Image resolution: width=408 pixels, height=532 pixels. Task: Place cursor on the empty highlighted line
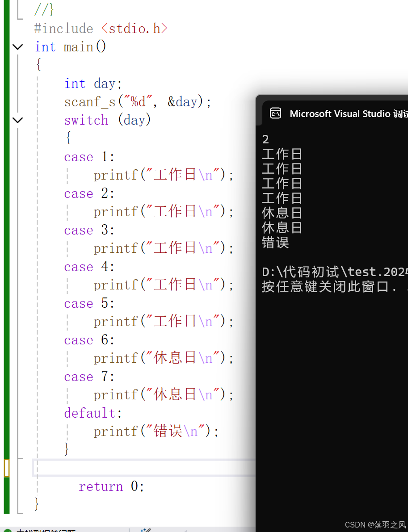click(x=144, y=468)
